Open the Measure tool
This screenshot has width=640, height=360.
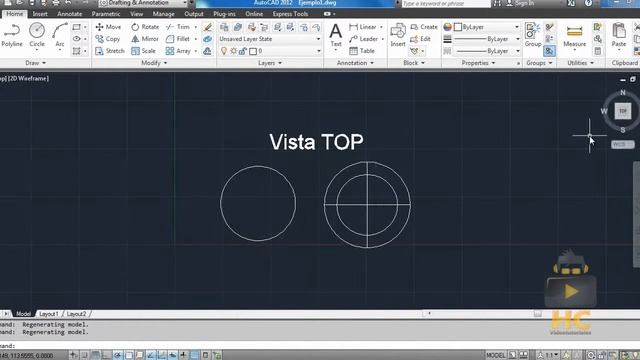[574, 35]
